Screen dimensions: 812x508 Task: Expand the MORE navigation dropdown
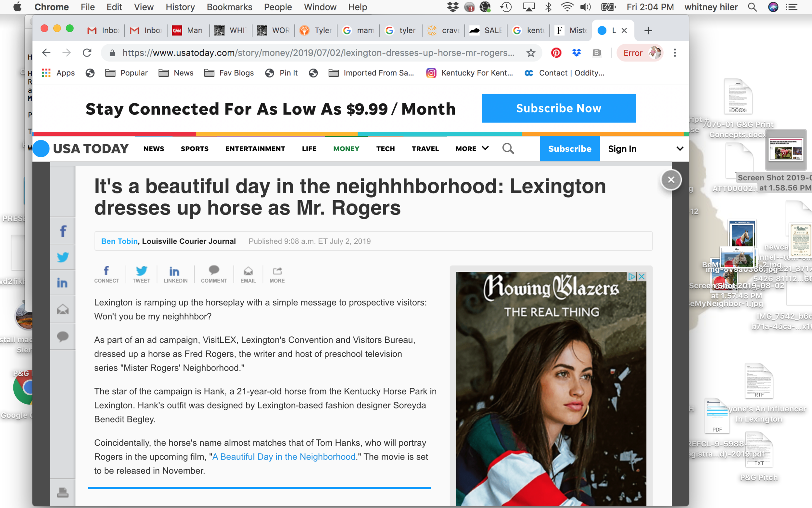click(x=471, y=149)
